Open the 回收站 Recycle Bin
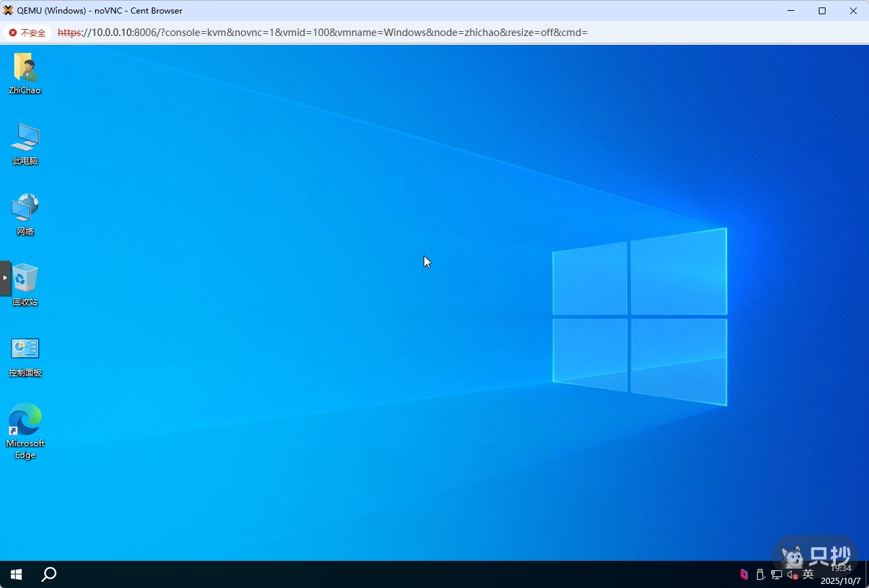The height and width of the screenshot is (588, 869). pyautogui.click(x=25, y=280)
